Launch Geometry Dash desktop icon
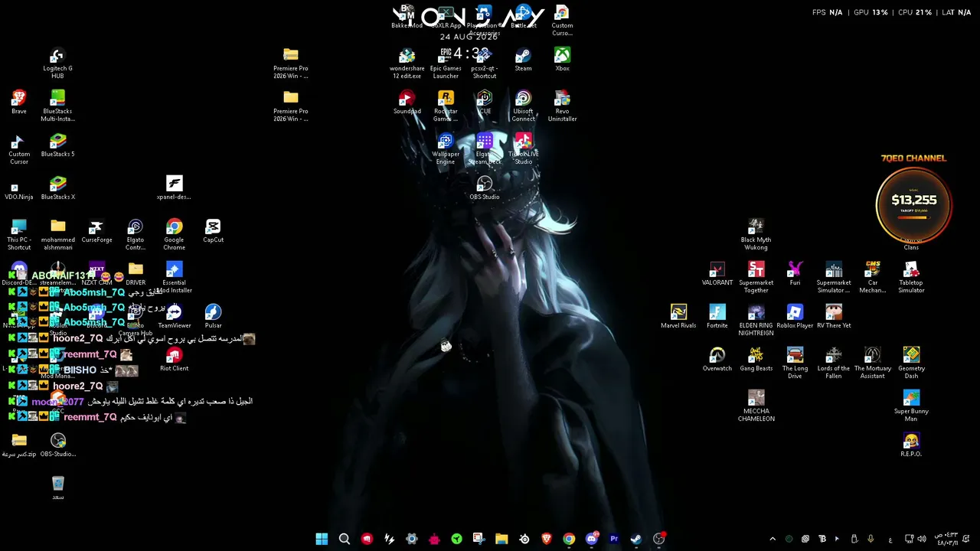Image resolution: width=980 pixels, height=551 pixels. [x=911, y=364]
